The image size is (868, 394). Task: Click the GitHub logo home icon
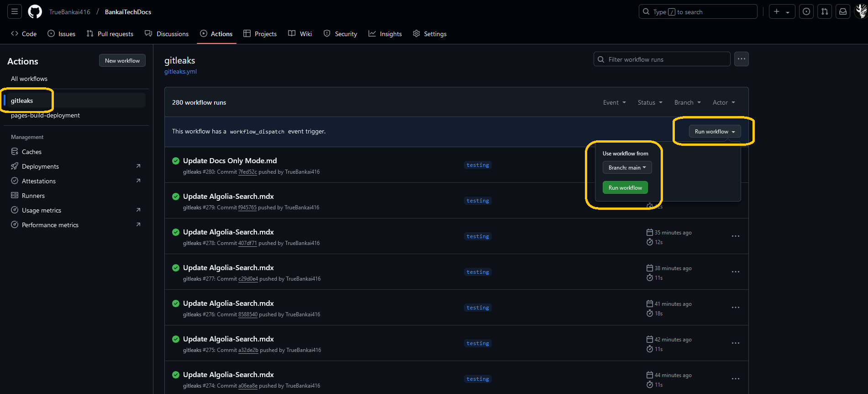pos(35,12)
